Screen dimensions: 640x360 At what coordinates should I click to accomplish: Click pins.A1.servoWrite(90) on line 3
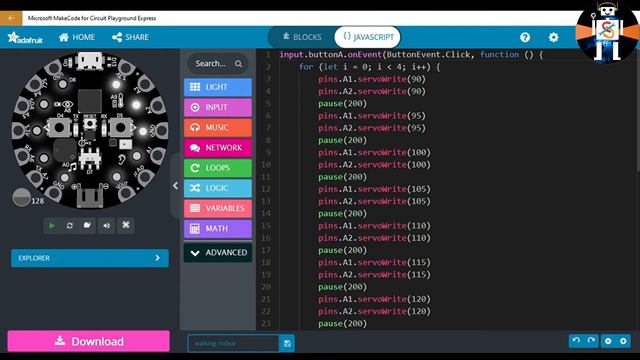(x=372, y=79)
